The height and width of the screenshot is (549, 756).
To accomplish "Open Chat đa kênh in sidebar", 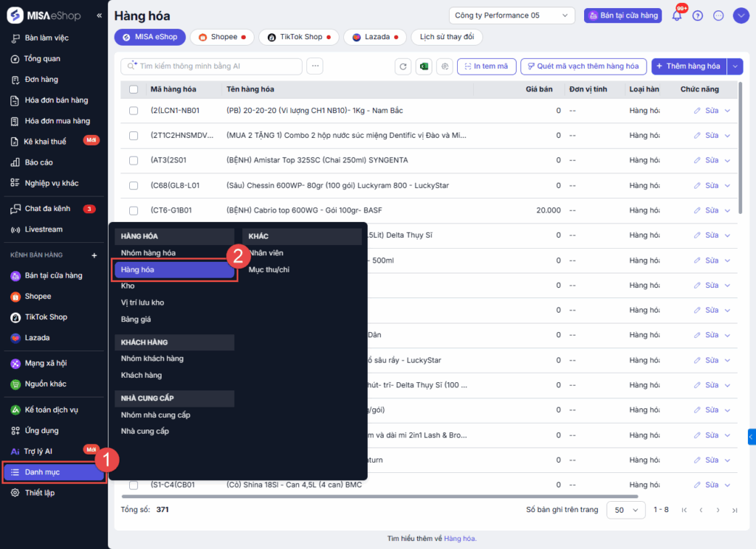I will (x=48, y=208).
